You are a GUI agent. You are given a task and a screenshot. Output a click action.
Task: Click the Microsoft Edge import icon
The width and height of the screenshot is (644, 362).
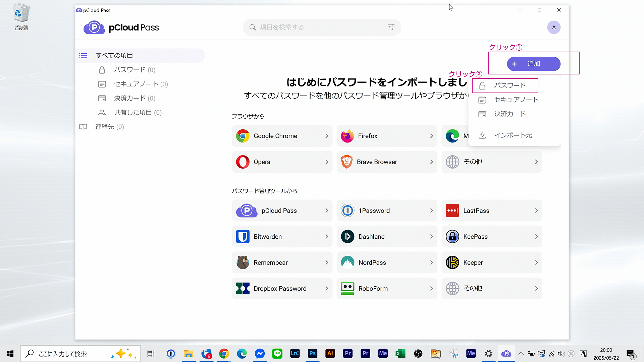pyautogui.click(x=452, y=136)
